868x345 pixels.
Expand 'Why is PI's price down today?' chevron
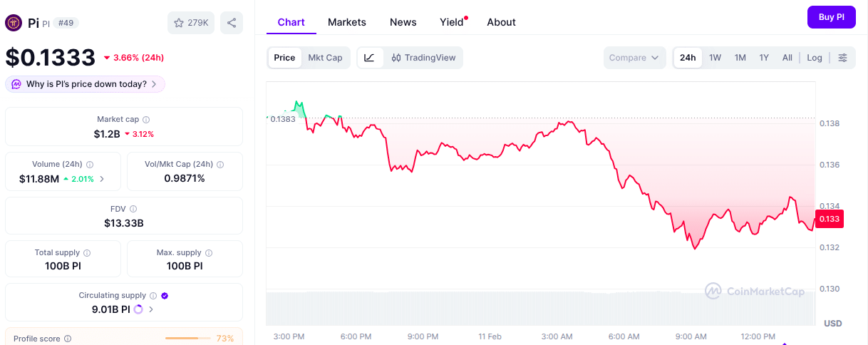[x=154, y=84]
